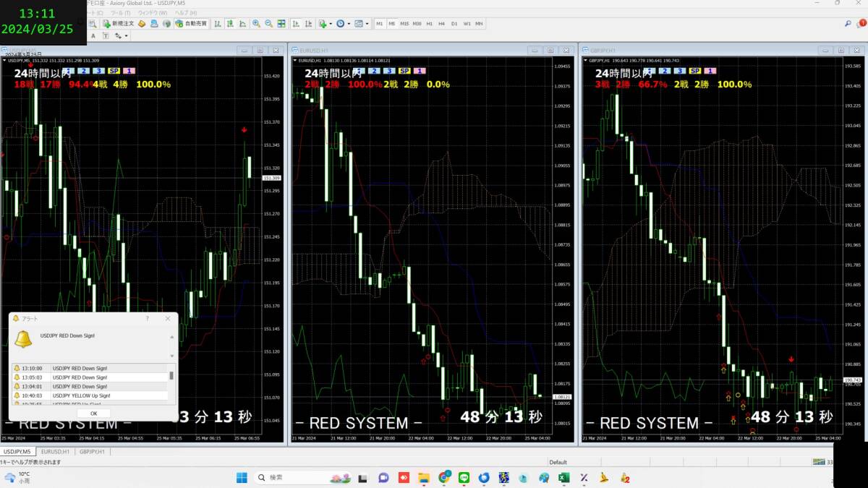
Task: Switch to the H4 timeframe
Action: tap(441, 24)
